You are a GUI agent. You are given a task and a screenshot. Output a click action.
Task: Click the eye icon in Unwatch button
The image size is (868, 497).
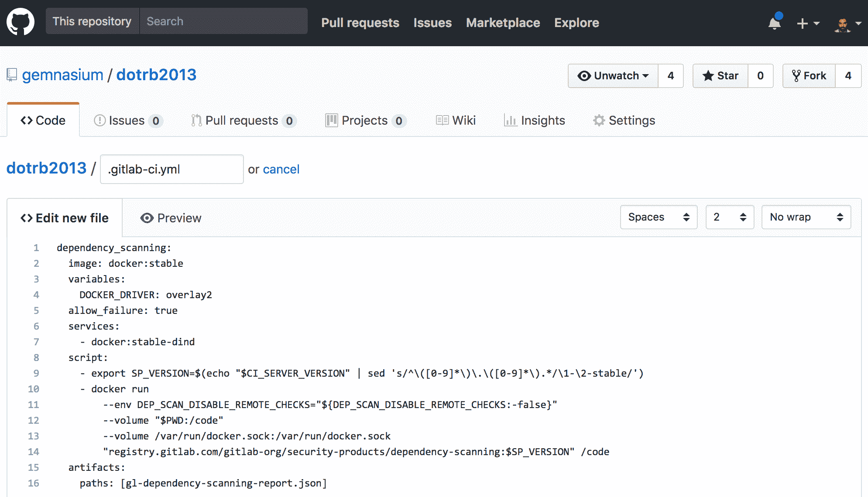pyautogui.click(x=584, y=76)
